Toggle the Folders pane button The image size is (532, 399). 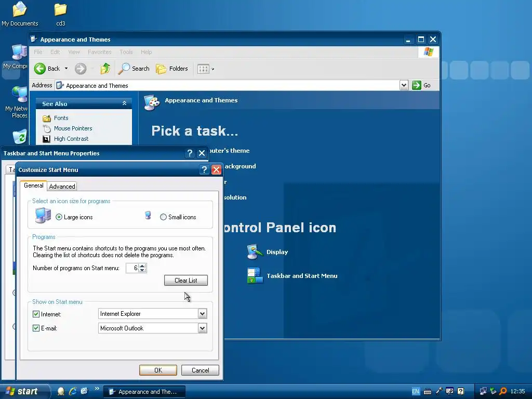coord(171,69)
